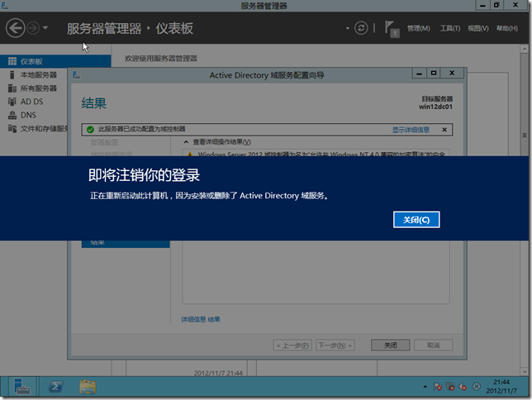The image size is (532, 400).
Task: Click the 关闭 button at the wizard bottom
Action: point(391,345)
